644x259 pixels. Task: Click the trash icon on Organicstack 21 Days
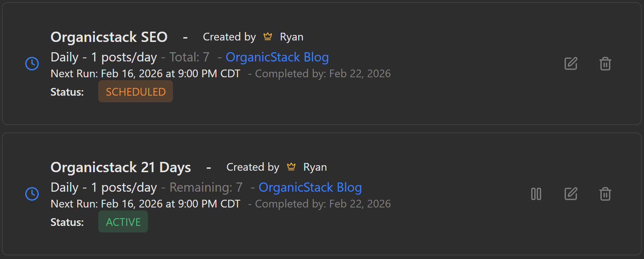coord(605,194)
